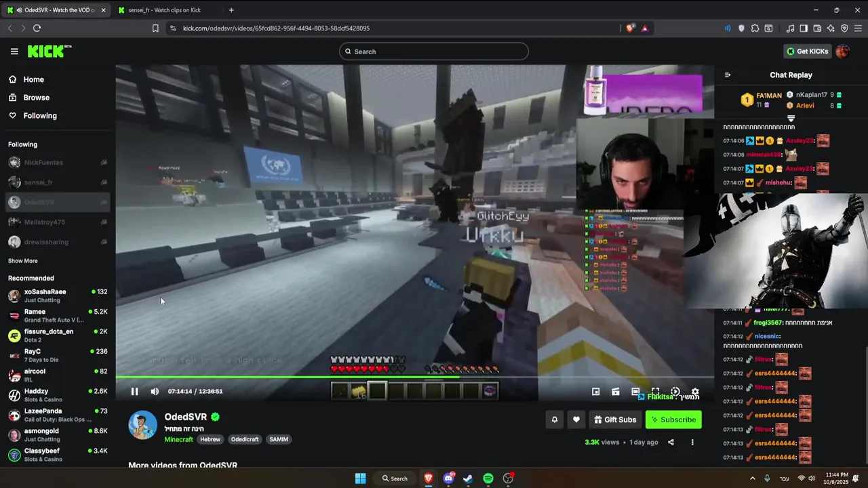Seek on the video progress bar
This screenshot has height=488, width=868.
[414, 377]
